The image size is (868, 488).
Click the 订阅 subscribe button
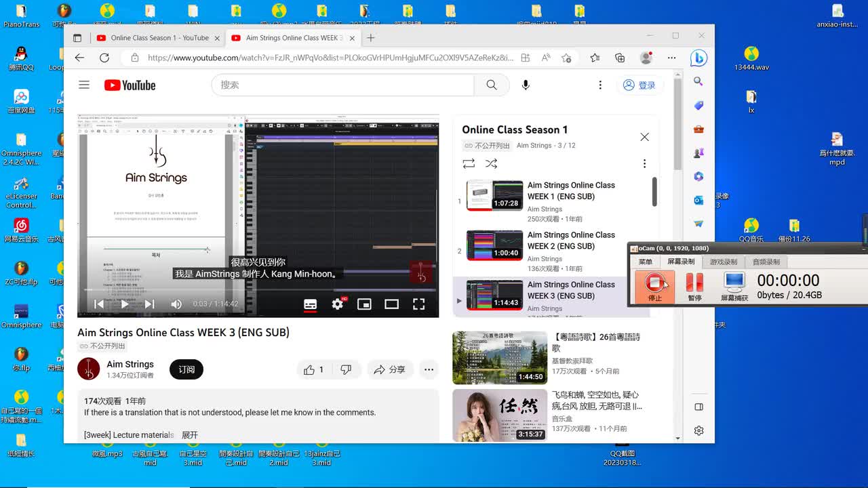coord(186,369)
